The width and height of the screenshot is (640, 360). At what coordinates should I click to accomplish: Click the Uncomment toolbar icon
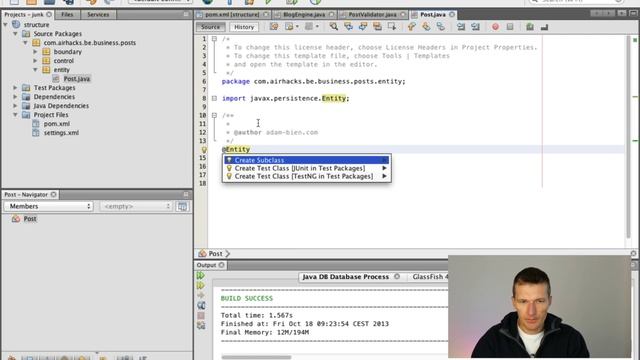[544, 27]
